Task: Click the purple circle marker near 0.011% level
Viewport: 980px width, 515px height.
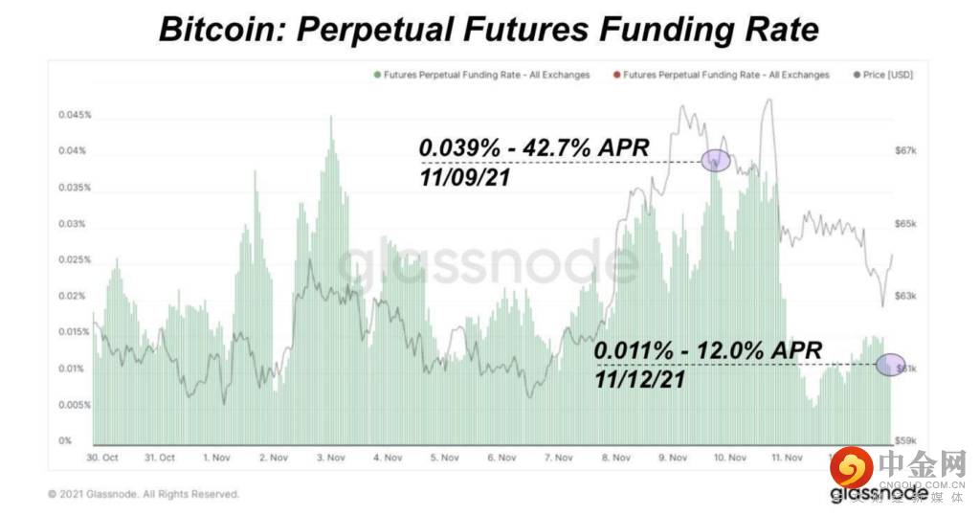Action: point(891,365)
